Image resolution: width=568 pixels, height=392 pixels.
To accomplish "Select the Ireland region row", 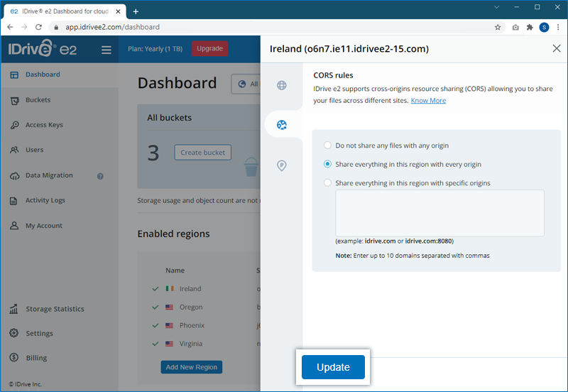I will point(206,289).
